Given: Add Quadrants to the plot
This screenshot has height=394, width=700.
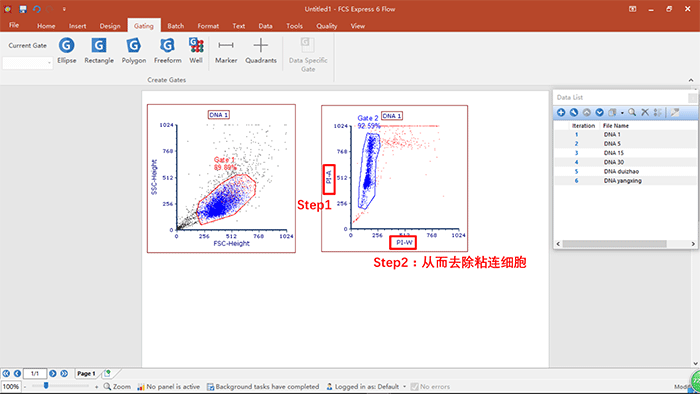Looking at the screenshot, I should pos(261,51).
